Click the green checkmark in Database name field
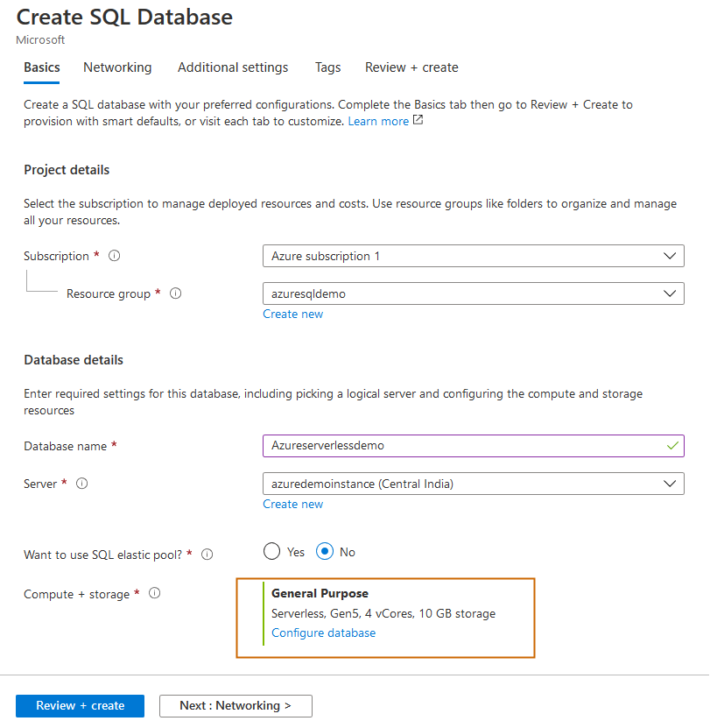The image size is (710, 728). 671,446
